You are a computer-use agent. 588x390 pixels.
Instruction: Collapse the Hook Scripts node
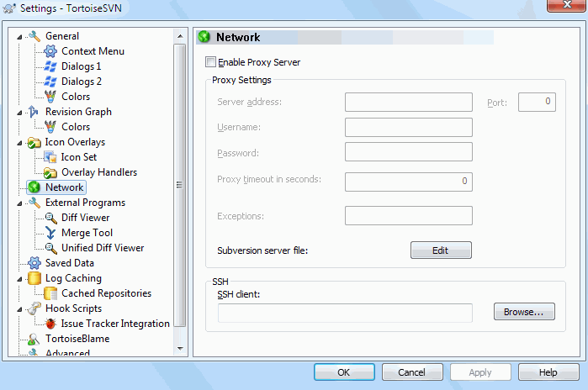click(x=19, y=309)
